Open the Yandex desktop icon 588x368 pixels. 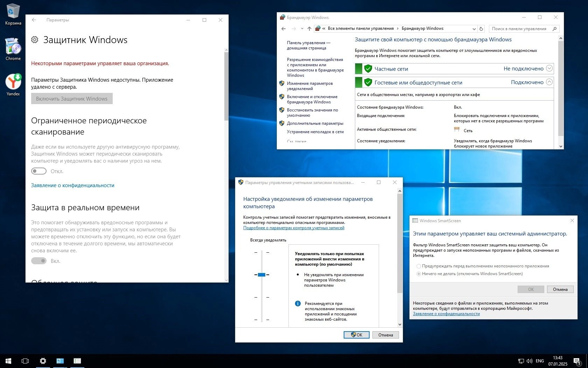13,85
